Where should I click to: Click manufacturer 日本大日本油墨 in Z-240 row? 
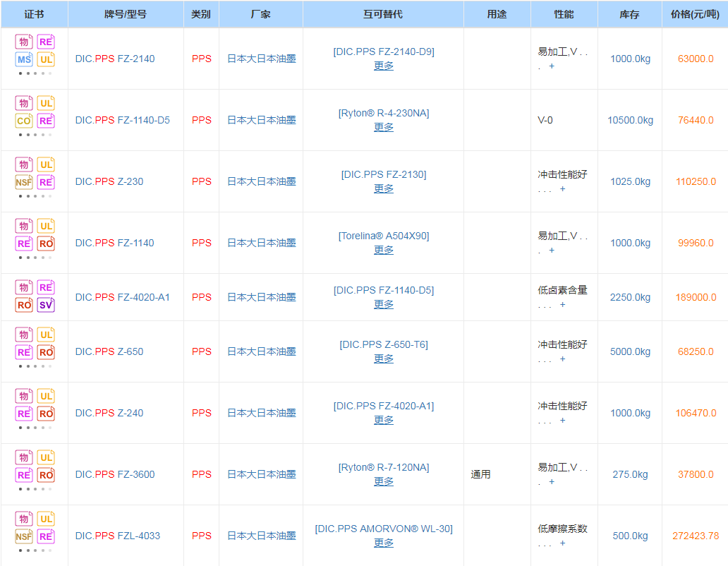click(x=261, y=414)
